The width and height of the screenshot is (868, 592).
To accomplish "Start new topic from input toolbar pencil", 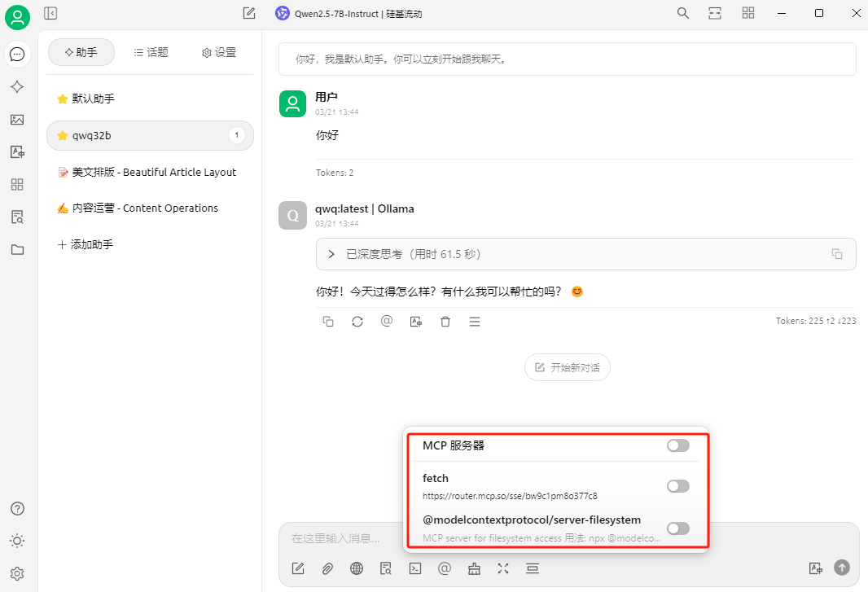I will (x=298, y=568).
